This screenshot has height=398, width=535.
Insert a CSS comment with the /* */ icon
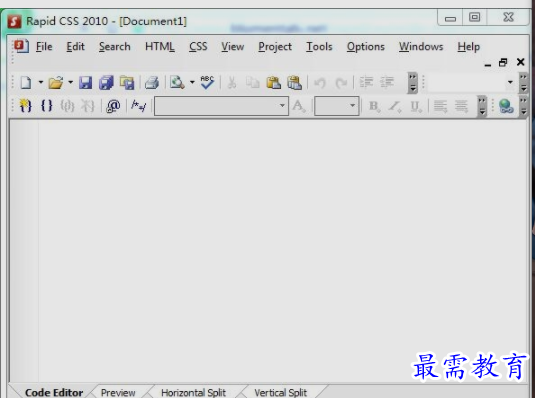[139, 106]
